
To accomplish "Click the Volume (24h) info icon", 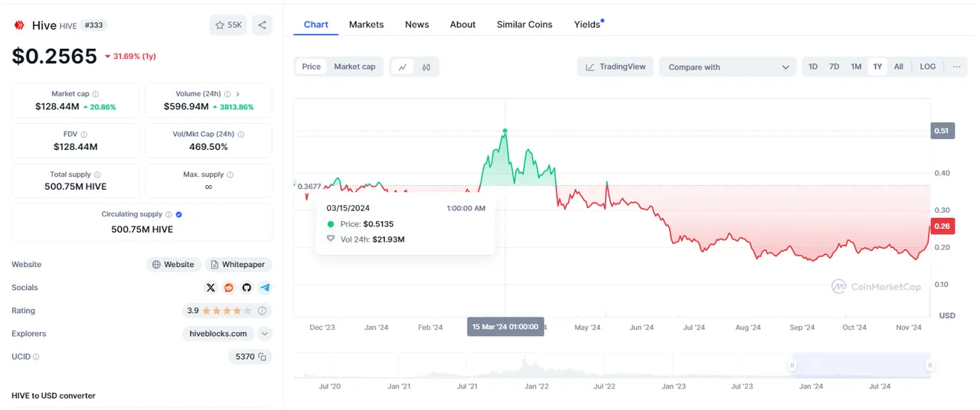I will point(228,93).
